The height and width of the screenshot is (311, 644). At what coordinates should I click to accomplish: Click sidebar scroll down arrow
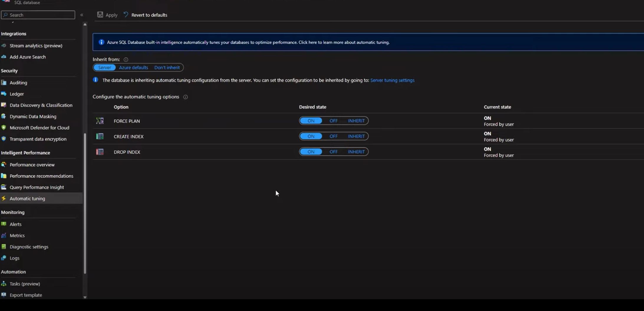click(85, 297)
